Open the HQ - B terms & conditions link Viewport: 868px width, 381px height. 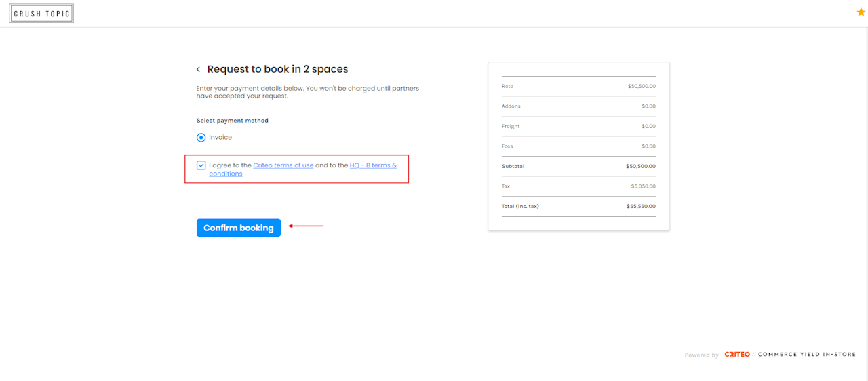coord(373,165)
